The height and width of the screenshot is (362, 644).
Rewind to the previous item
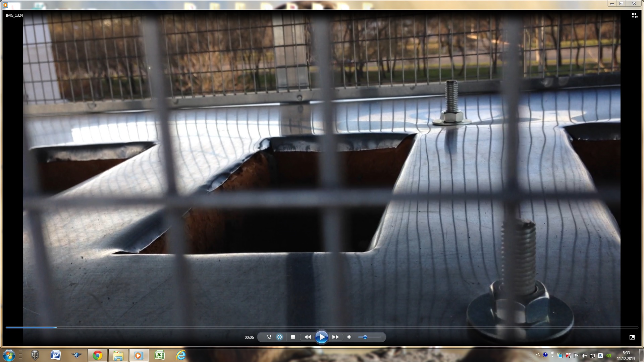click(307, 337)
